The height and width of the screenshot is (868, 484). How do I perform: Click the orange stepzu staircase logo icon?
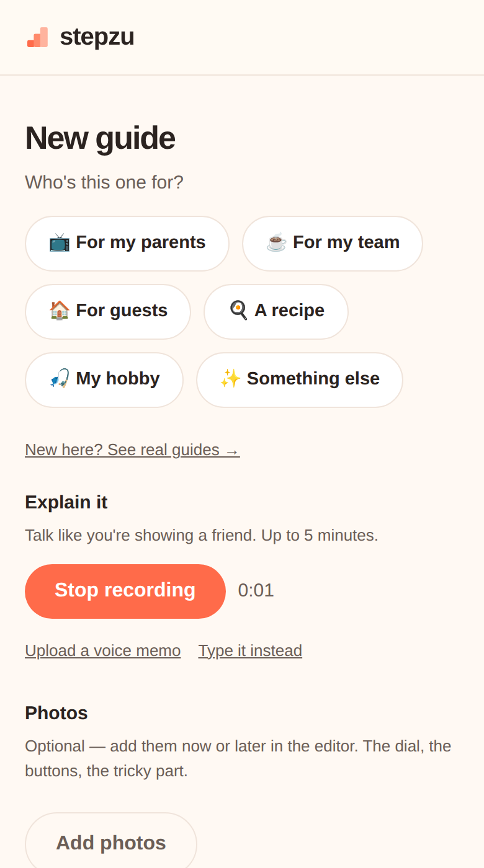click(x=37, y=37)
